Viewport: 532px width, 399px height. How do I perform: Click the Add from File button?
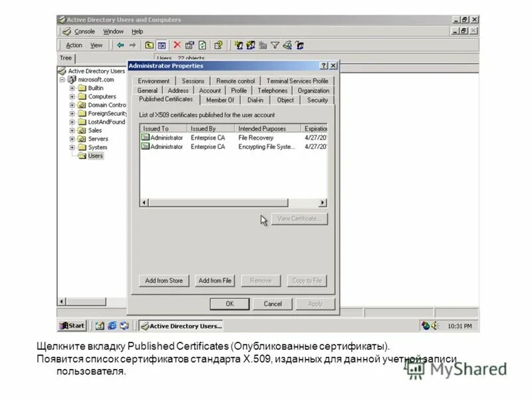[x=215, y=281]
